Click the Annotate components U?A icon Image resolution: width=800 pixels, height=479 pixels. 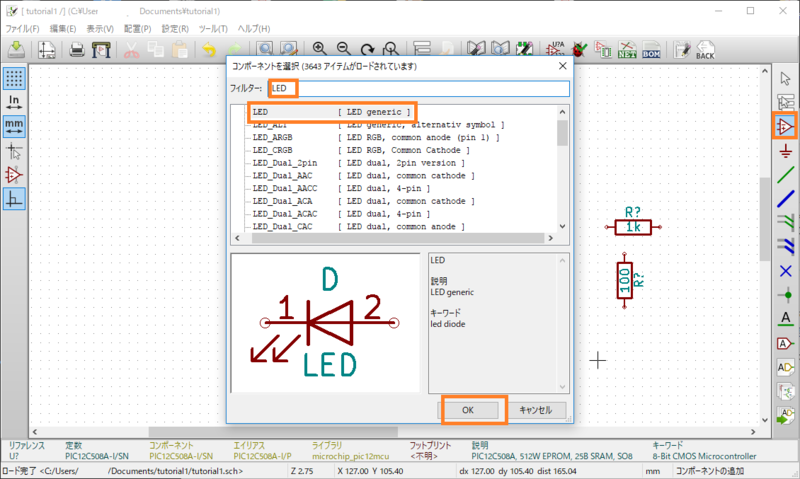(555, 49)
